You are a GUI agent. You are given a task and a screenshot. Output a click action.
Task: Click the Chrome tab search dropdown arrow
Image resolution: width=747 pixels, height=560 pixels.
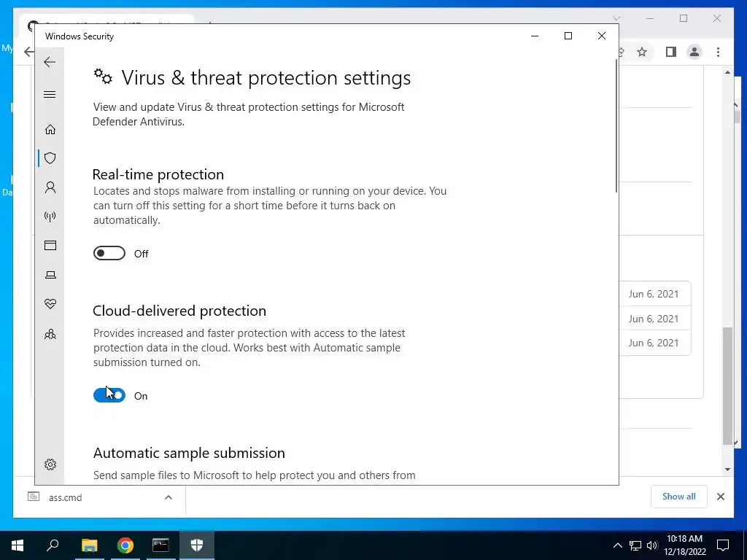pos(616,18)
